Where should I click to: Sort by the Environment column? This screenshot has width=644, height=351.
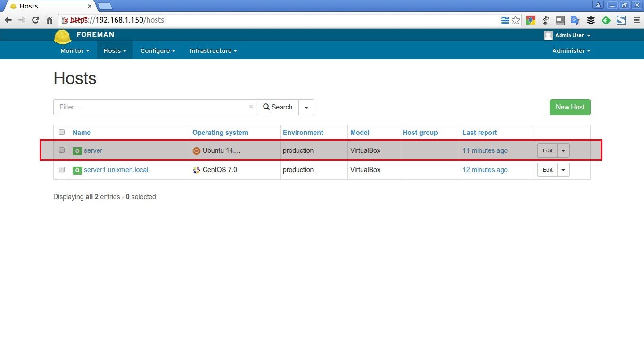(x=303, y=133)
